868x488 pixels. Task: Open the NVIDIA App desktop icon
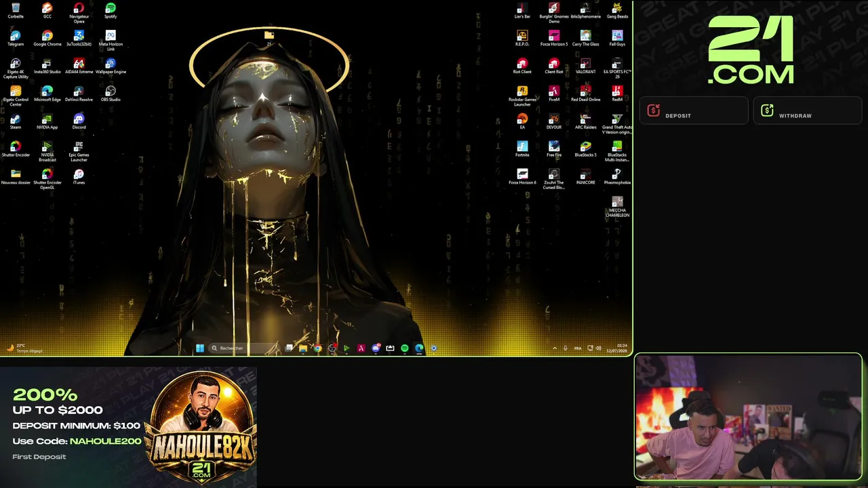(47, 122)
